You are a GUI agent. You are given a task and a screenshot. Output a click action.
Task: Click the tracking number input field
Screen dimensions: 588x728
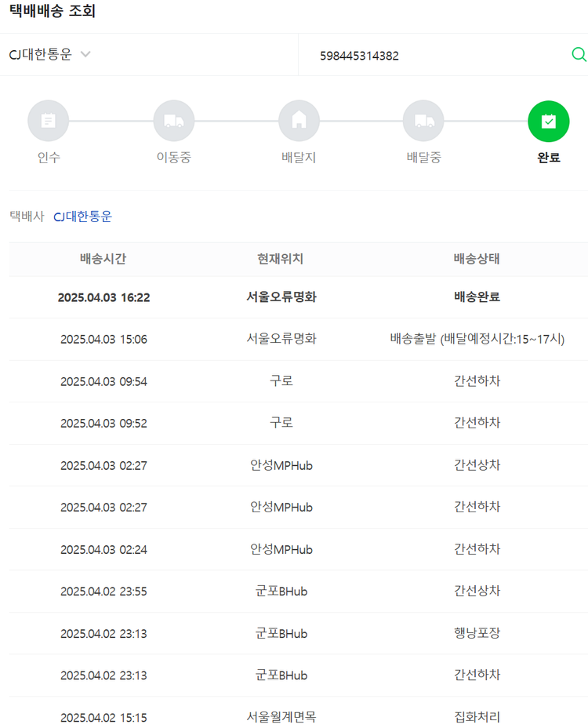click(x=439, y=56)
